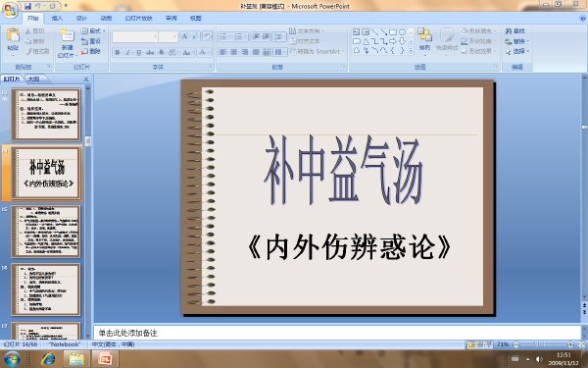Open the 设计 Design ribbon tab

[81, 18]
